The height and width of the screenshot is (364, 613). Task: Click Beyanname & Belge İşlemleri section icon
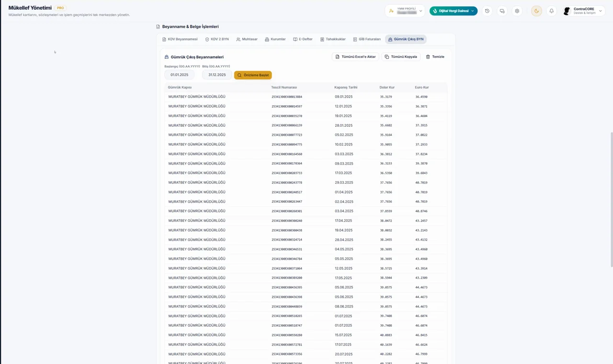point(158,27)
